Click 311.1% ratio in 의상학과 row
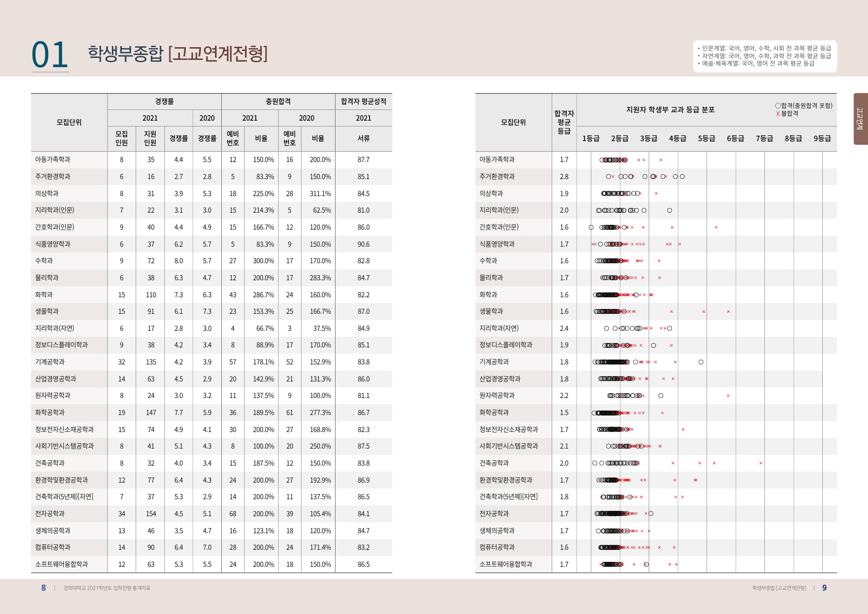The width and height of the screenshot is (868, 614). coord(320,194)
